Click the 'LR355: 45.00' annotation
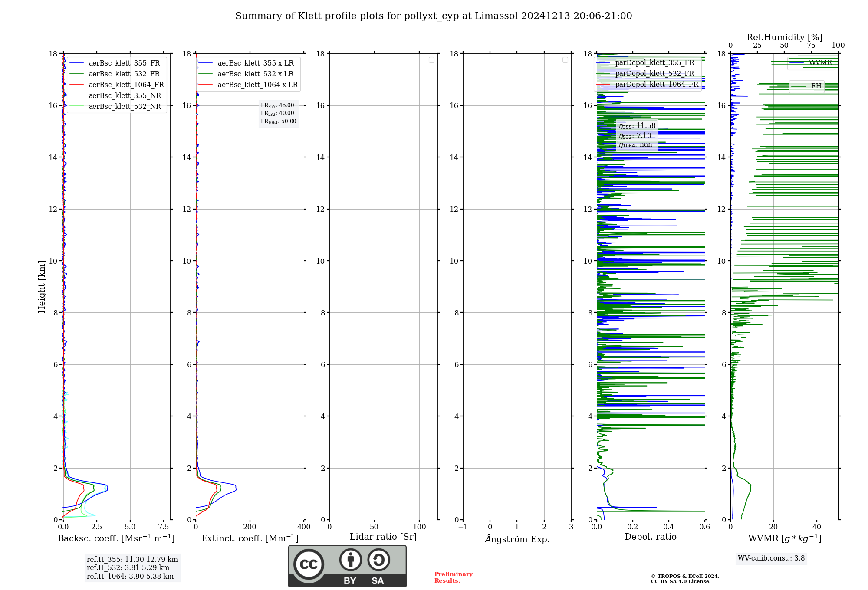This screenshot has height=590, width=868. pos(277,105)
